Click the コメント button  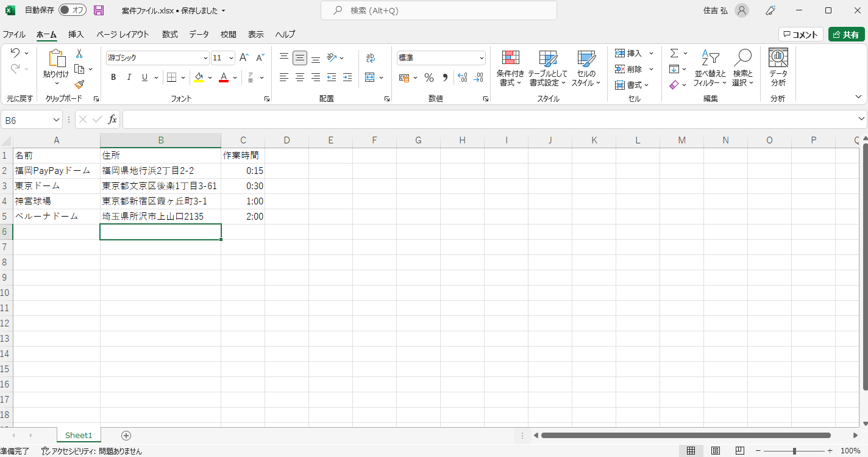tap(800, 35)
